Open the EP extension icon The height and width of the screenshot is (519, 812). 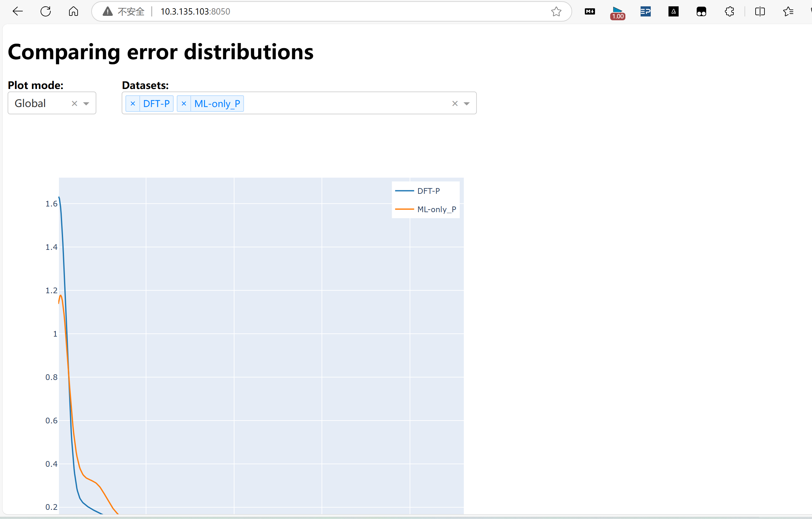pyautogui.click(x=645, y=11)
